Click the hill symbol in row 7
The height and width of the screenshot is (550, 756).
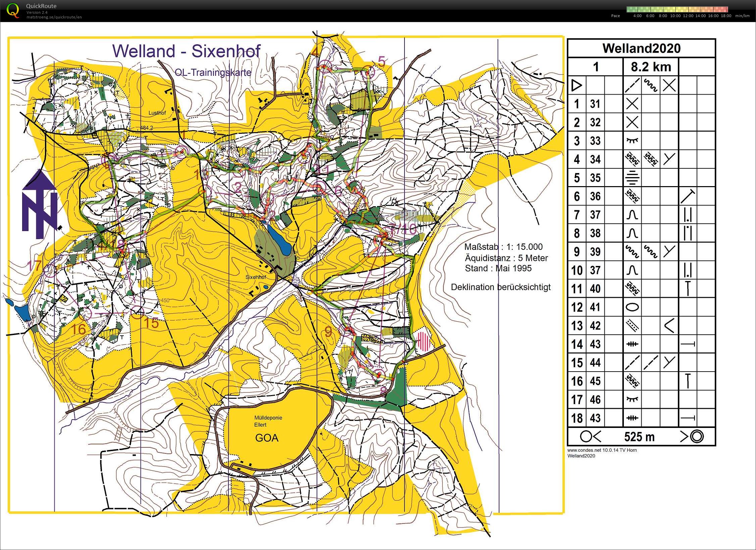[x=632, y=215]
